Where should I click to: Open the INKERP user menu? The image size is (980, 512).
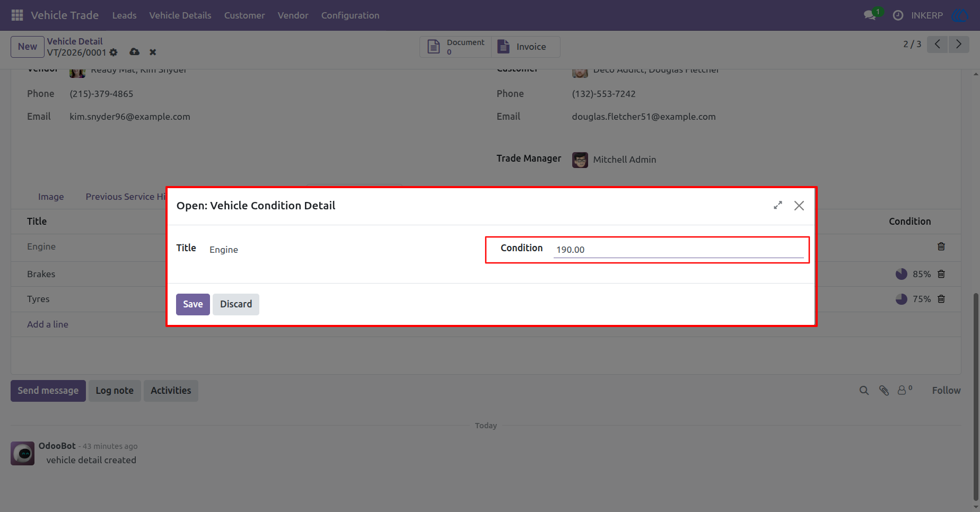coord(927,15)
